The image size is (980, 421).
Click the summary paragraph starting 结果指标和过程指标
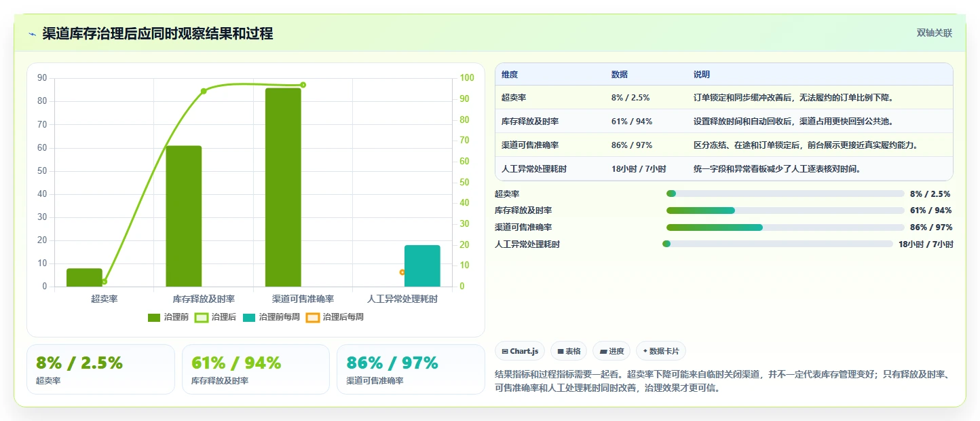724,381
